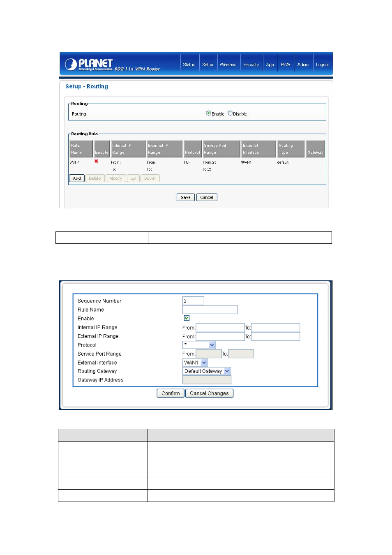
Task: Click the Gateway IP Address field
Action: coord(207,380)
